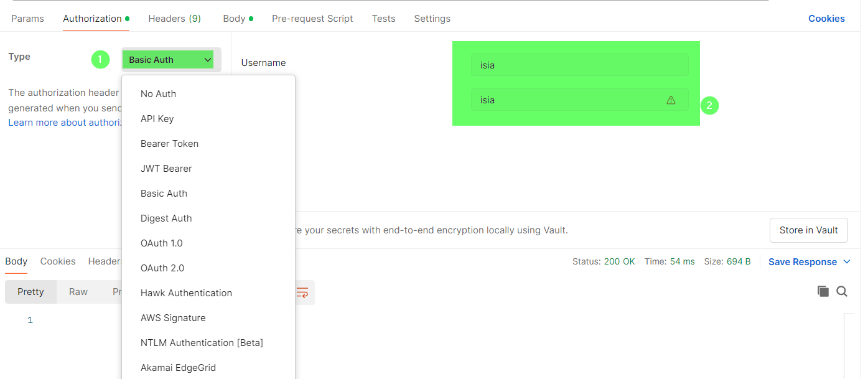Click the search response magnifier icon
Screen dimensions: 868x379
point(842,291)
